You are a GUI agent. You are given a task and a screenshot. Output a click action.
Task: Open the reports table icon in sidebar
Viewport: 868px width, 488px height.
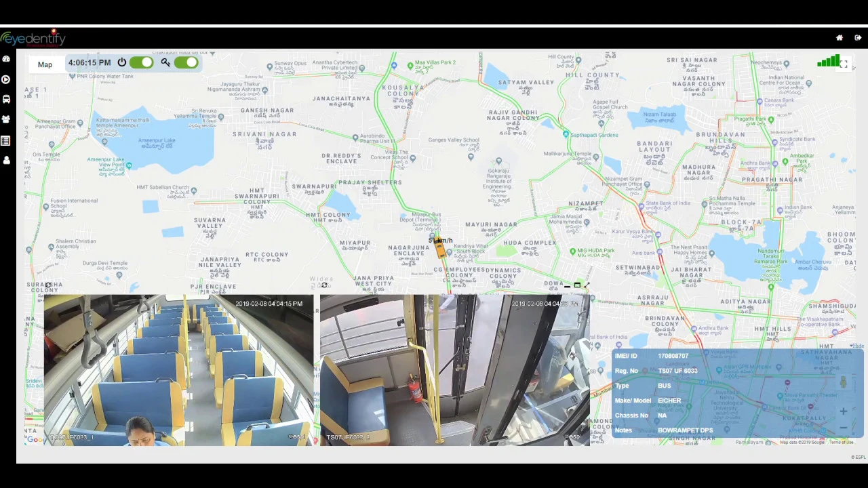tap(6, 140)
